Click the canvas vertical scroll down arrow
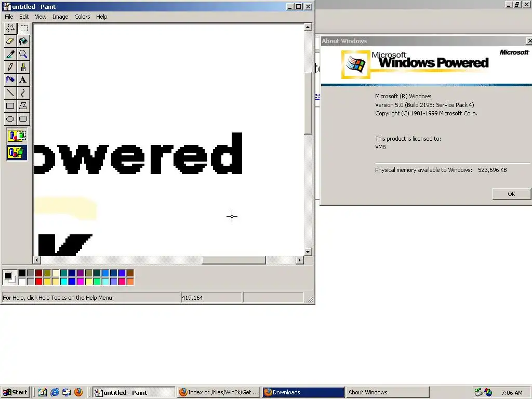This screenshot has height=399, width=532. pos(308,252)
